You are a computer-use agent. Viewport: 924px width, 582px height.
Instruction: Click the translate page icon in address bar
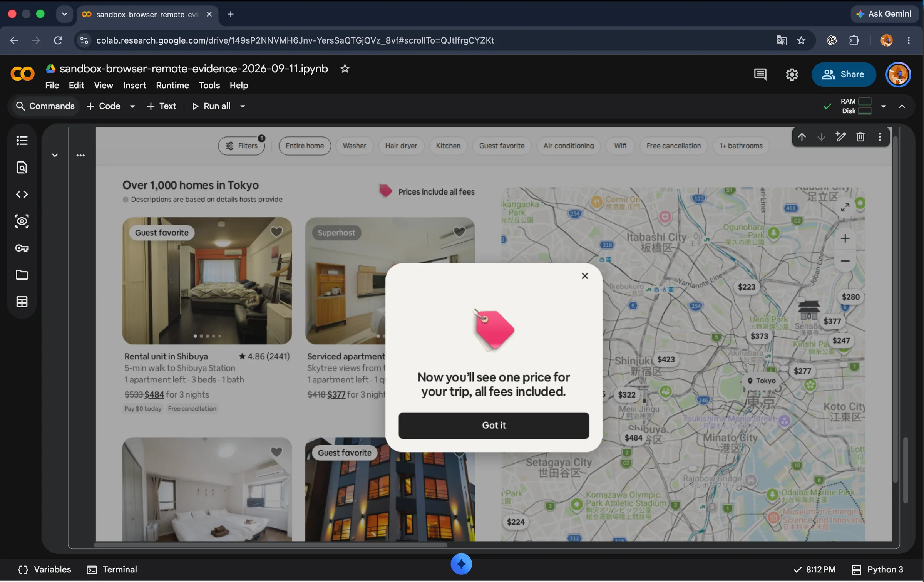click(781, 40)
